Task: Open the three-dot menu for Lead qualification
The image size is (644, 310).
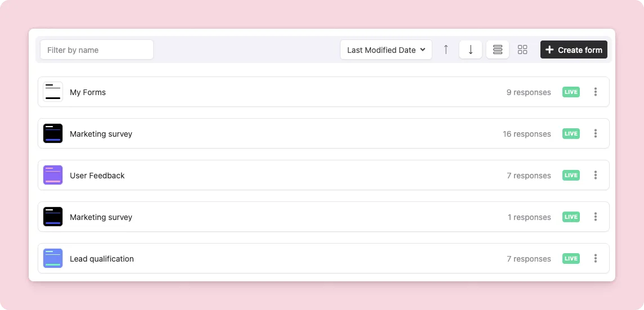Action: tap(596, 258)
